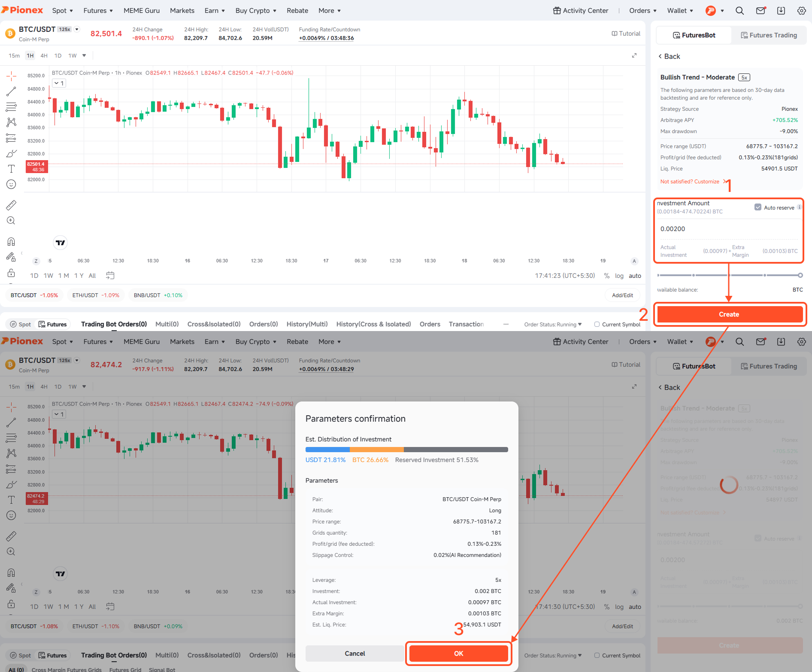812x672 pixels.
Task: Pick the trend line tool in the upper chart
Action: coord(12,91)
